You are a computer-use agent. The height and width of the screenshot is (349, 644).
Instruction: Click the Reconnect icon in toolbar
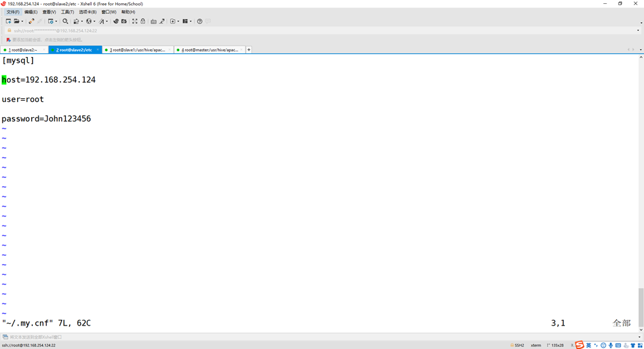[x=31, y=22]
